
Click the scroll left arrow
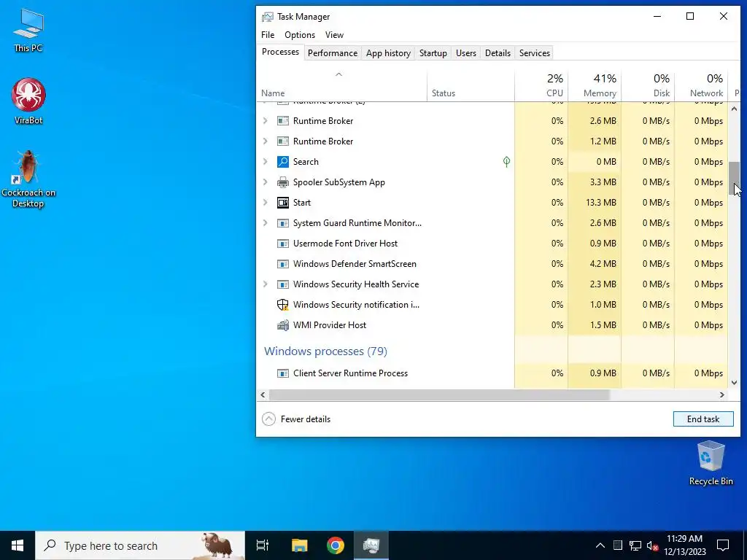click(263, 394)
